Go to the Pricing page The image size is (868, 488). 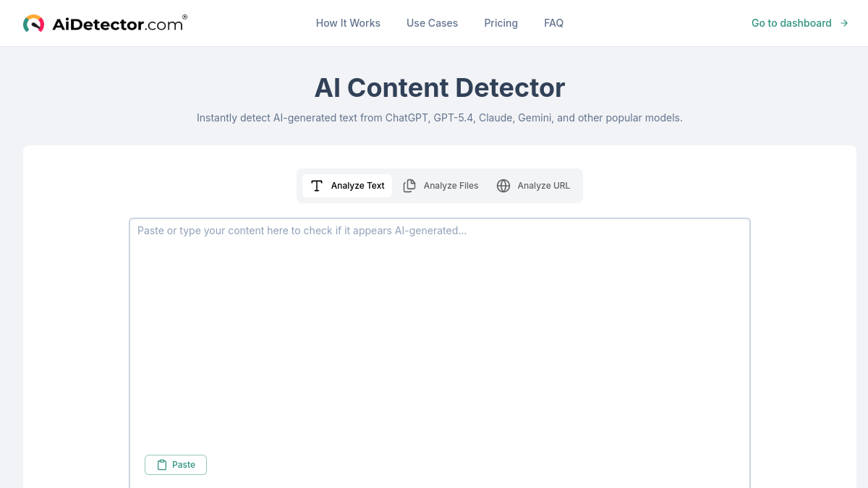[501, 23]
